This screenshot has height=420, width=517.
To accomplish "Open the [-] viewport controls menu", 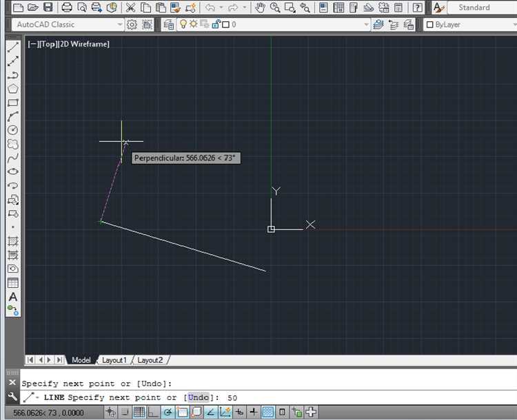I will [33, 44].
